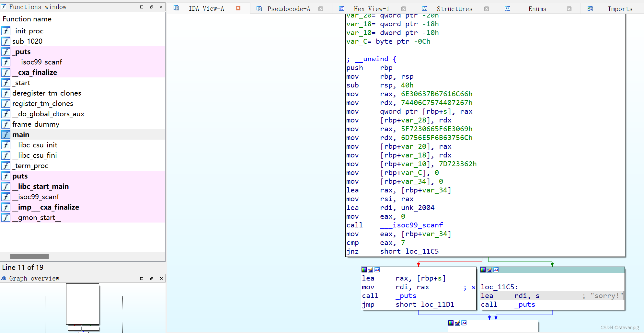
Task: Float the Functions window panel
Action: click(x=151, y=7)
